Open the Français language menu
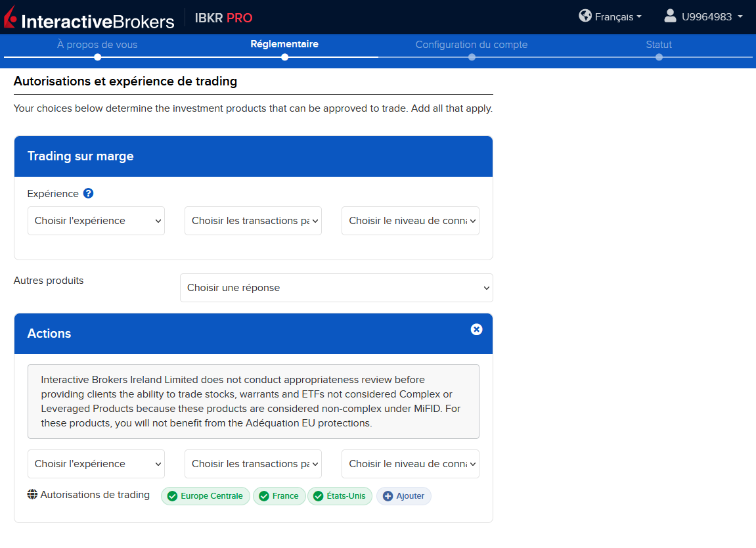This screenshot has width=756, height=548. (610, 17)
